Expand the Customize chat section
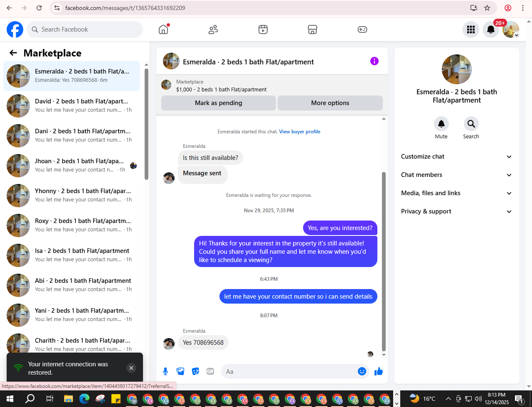Viewport: 532px width, 407px height. 456,157
